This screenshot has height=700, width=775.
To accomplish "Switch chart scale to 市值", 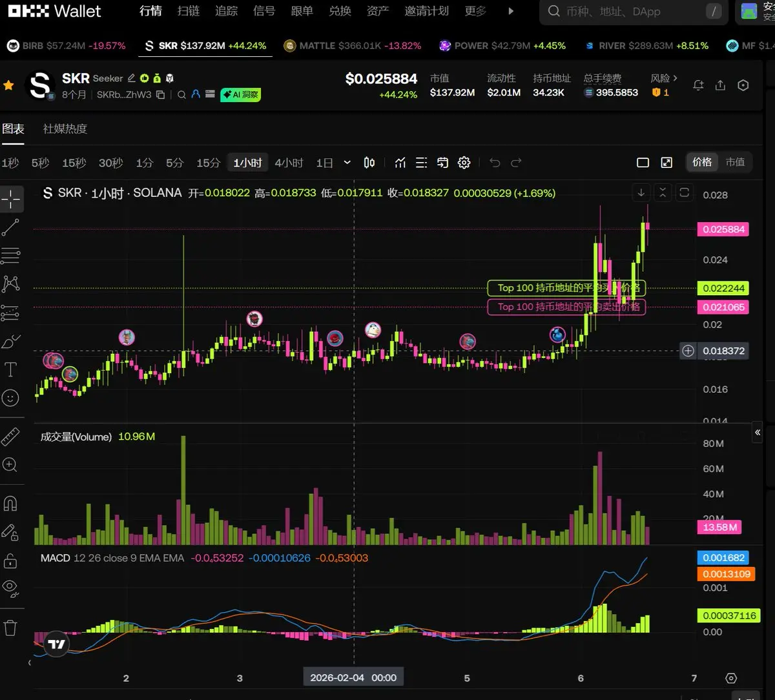I will point(735,162).
